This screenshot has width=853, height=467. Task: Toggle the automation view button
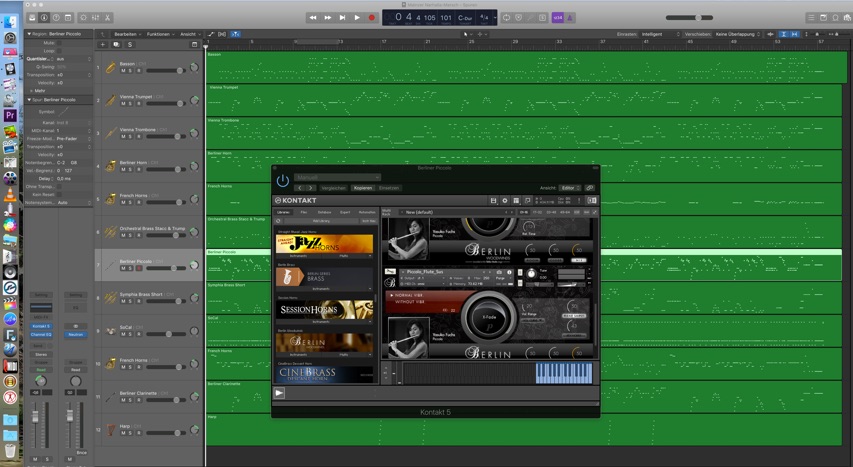211,34
